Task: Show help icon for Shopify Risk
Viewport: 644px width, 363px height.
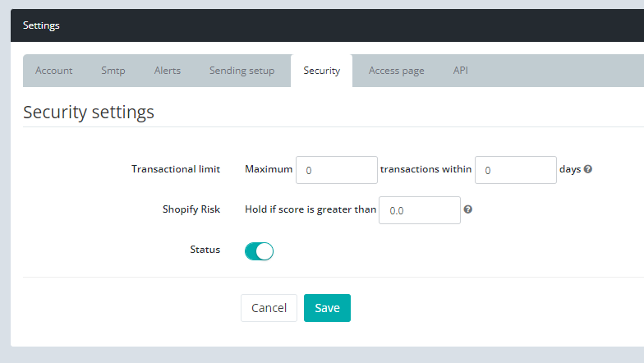Action: (468, 209)
